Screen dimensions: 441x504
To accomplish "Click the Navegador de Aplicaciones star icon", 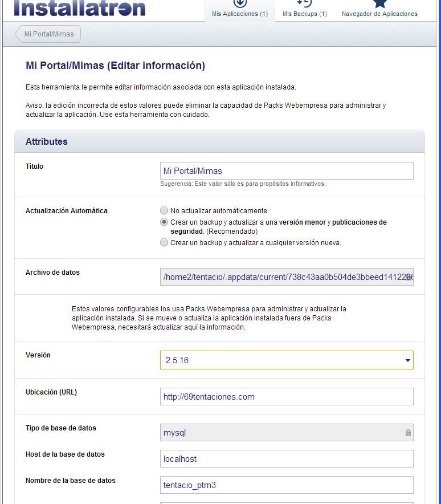I will pos(379,3).
